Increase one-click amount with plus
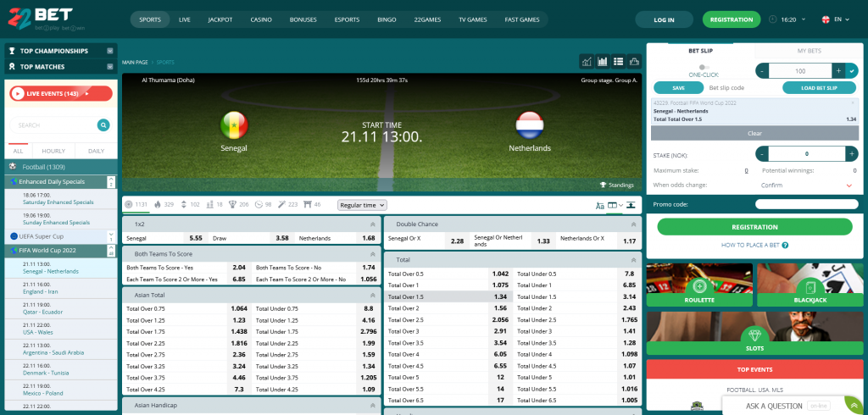The image size is (868, 415). (838, 71)
